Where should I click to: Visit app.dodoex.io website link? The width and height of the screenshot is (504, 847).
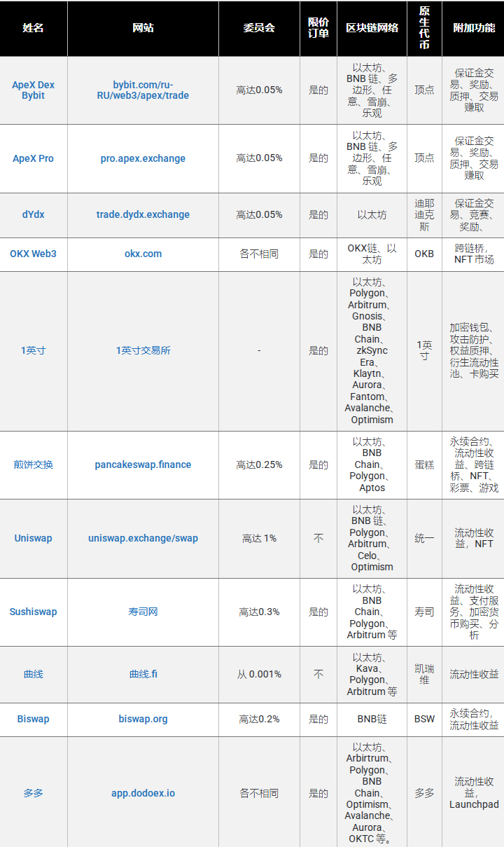143,793
